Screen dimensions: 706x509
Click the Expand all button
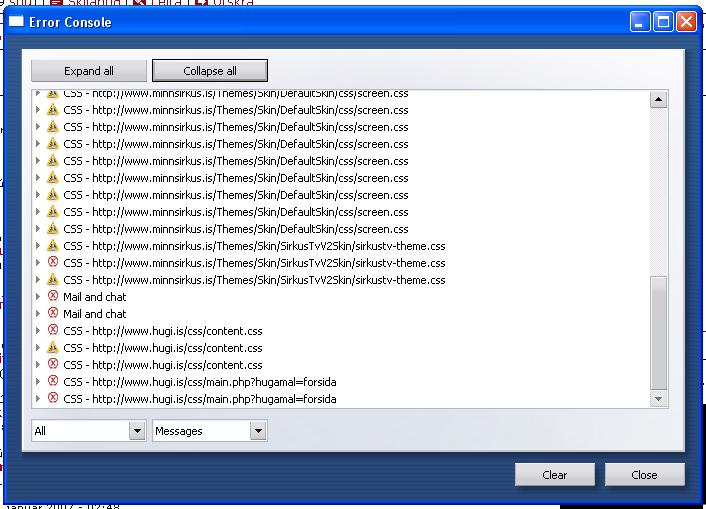pos(89,71)
